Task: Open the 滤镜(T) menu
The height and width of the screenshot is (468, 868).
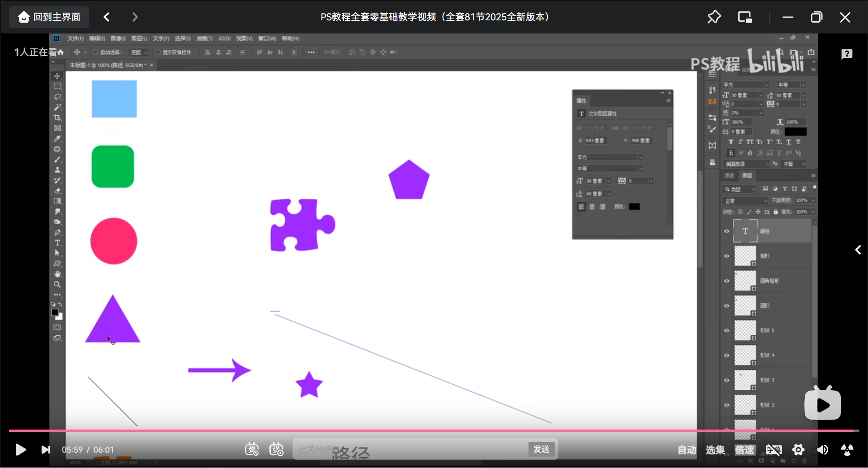Action: 204,38
